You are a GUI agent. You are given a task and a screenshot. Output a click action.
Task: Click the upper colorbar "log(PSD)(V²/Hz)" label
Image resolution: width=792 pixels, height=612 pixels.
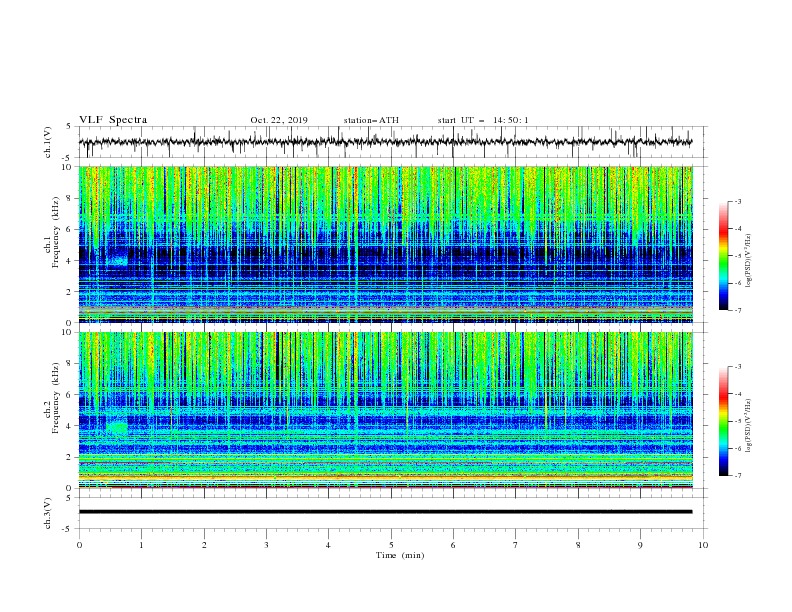pos(749,261)
